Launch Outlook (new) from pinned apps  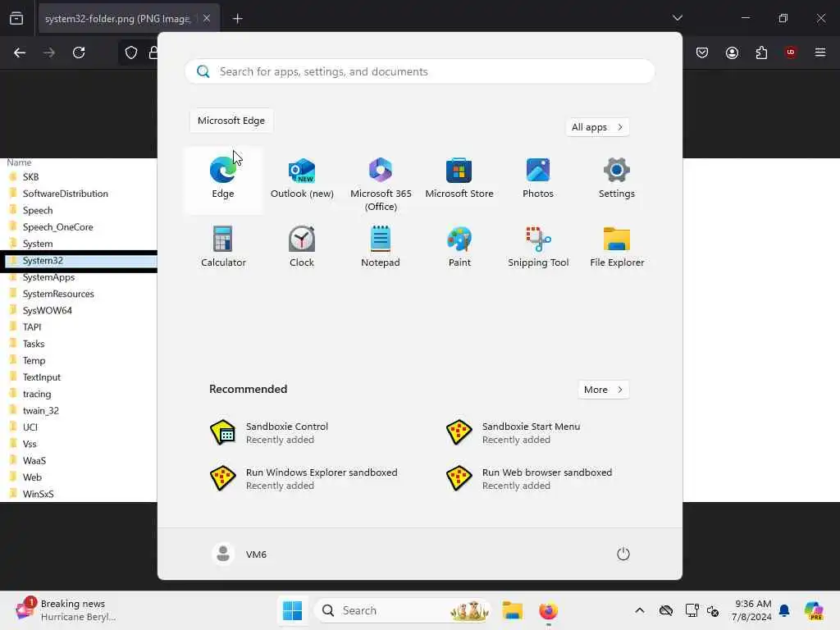302,180
